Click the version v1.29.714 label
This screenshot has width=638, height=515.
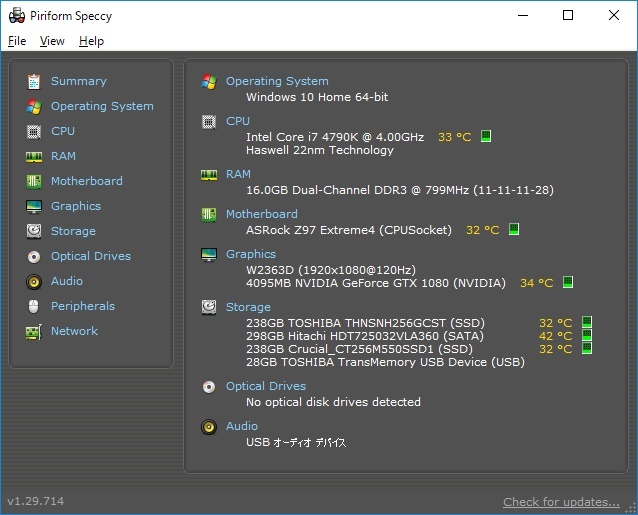coord(36,501)
